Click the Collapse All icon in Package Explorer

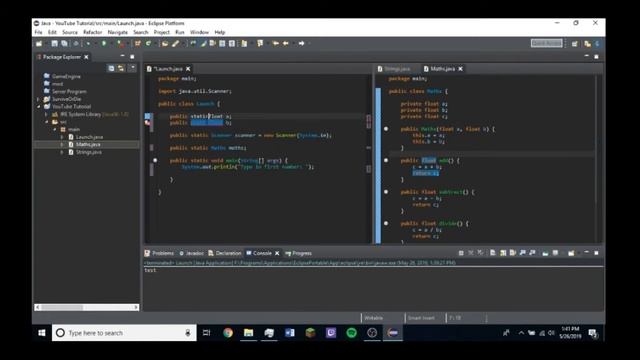[x=111, y=68]
